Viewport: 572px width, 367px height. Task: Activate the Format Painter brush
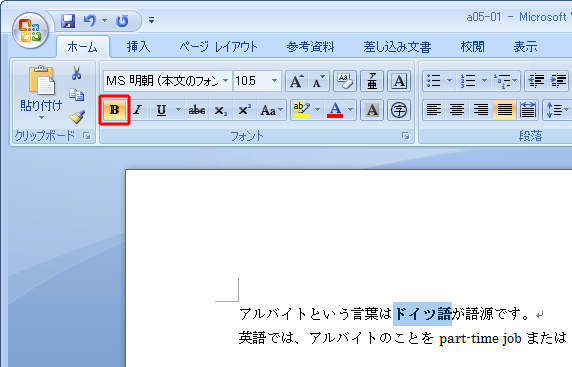[77, 117]
